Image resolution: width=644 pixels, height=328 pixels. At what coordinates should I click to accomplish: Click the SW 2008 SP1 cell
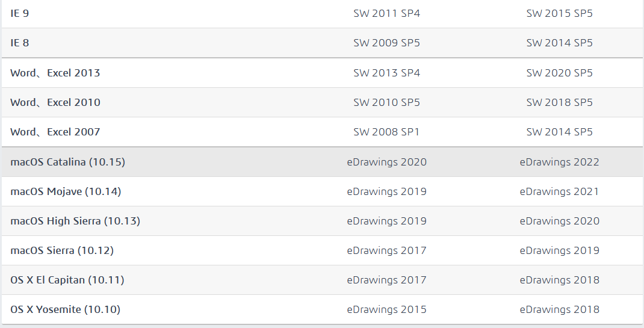click(x=387, y=132)
